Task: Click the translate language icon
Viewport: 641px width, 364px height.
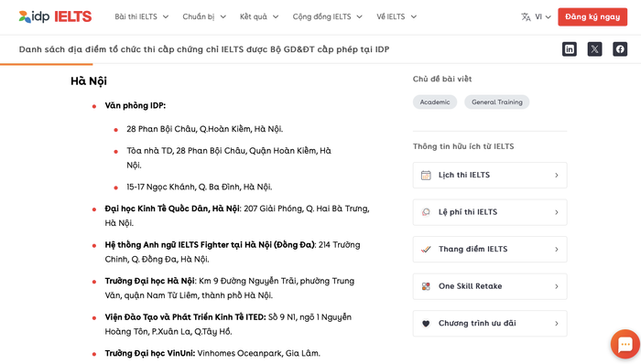Action: (x=526, y=16)
